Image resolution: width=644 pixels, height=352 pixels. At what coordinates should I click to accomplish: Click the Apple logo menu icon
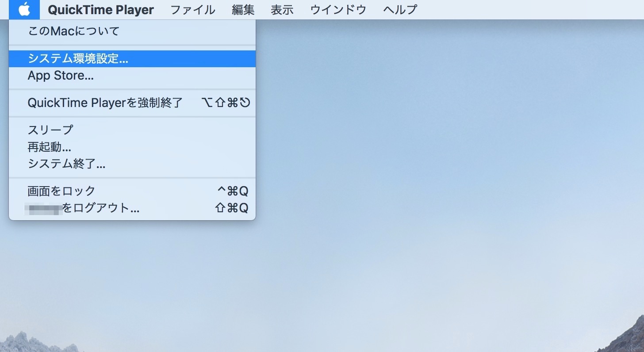click(24, 9)
